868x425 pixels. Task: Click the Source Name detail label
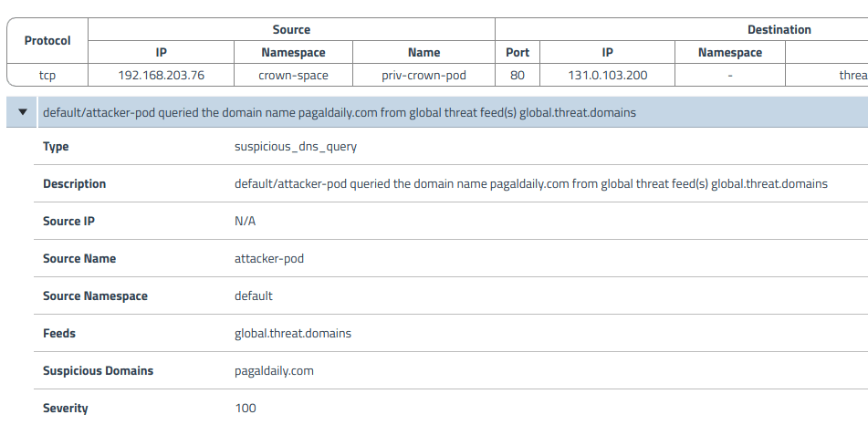[79, 258]
